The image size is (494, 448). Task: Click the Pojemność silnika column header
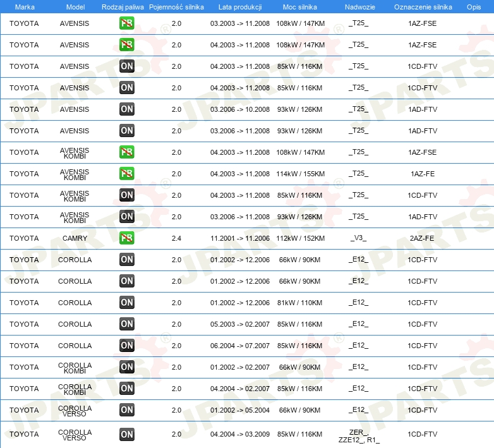[176, 7]
